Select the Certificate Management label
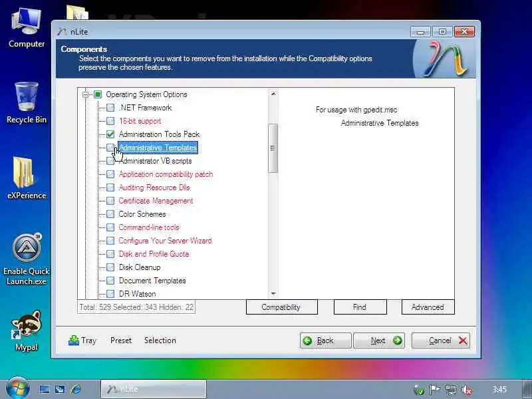The height and width of the screenshot is (399, 532). pos(156,201)
